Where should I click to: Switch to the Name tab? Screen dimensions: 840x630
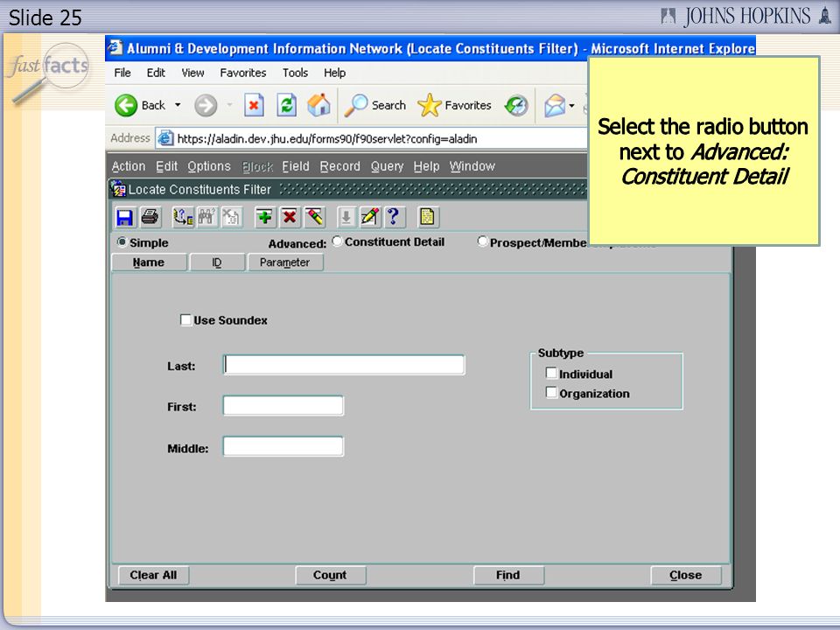149,262
